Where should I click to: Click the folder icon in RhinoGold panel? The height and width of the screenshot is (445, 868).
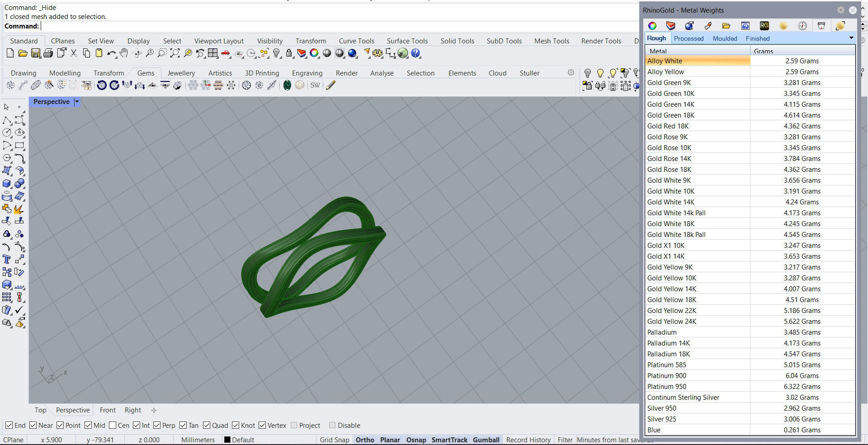[x=726, y=26]
